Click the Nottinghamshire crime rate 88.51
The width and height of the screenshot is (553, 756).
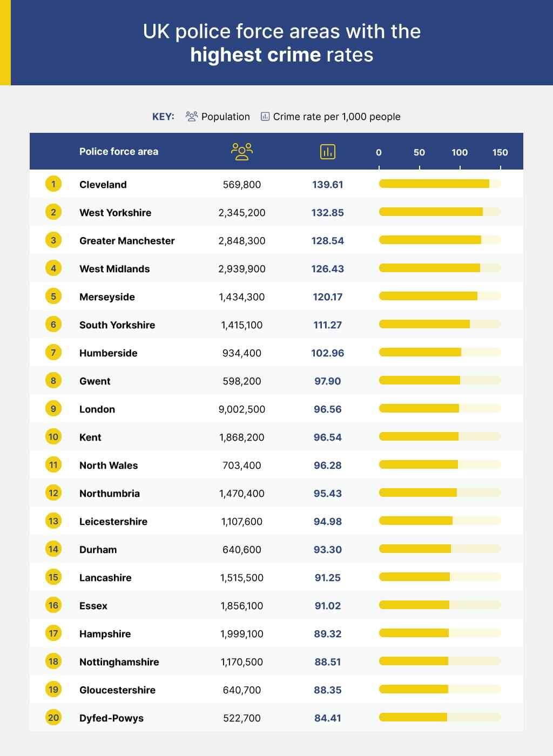click(328, 662)
